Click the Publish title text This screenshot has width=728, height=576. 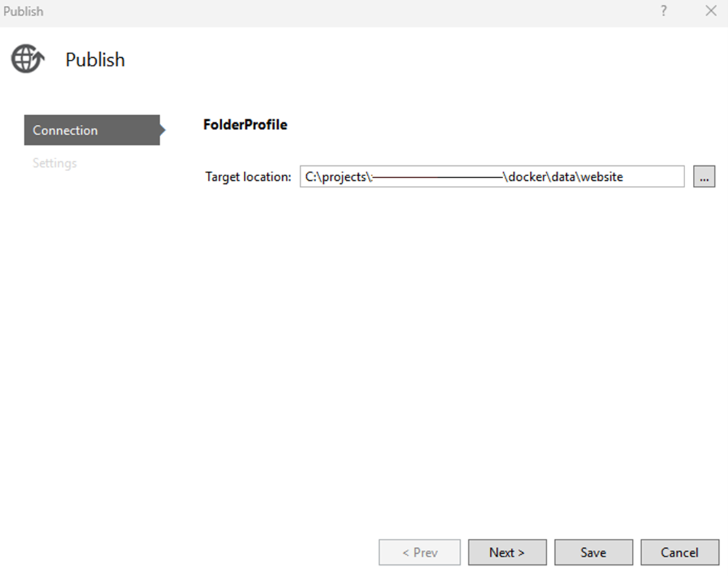[95, 59]
